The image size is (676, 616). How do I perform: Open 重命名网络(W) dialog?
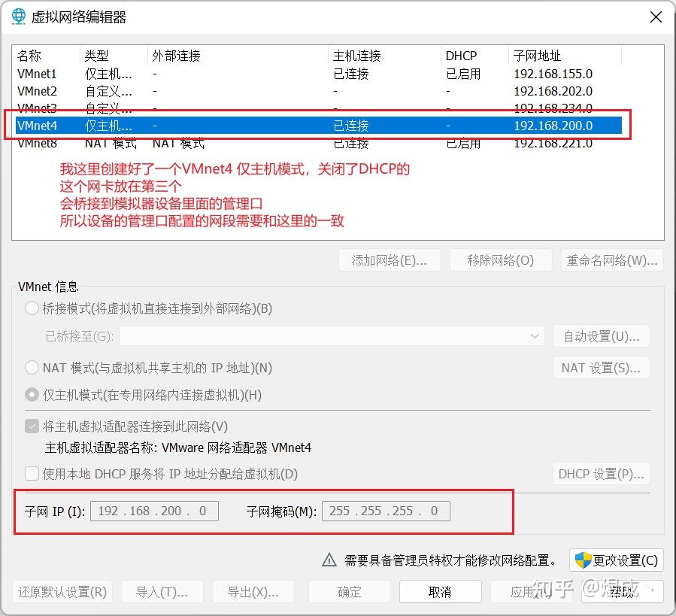click(611, 259)
